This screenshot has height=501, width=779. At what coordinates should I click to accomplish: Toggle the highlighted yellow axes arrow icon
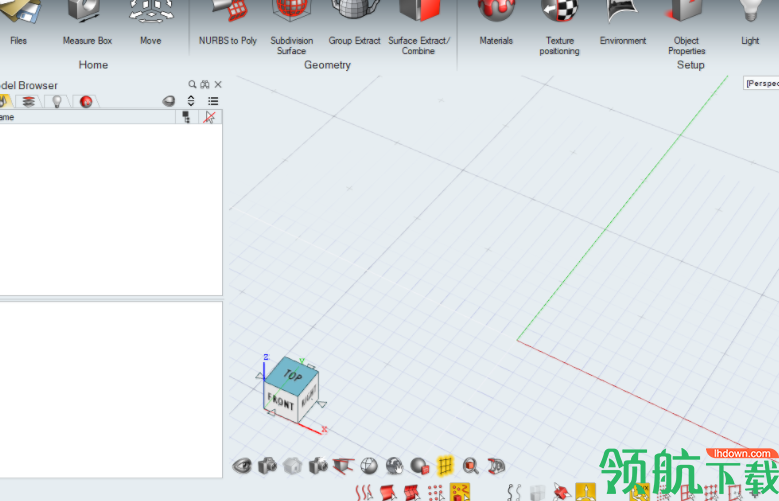tap(586, 492)
